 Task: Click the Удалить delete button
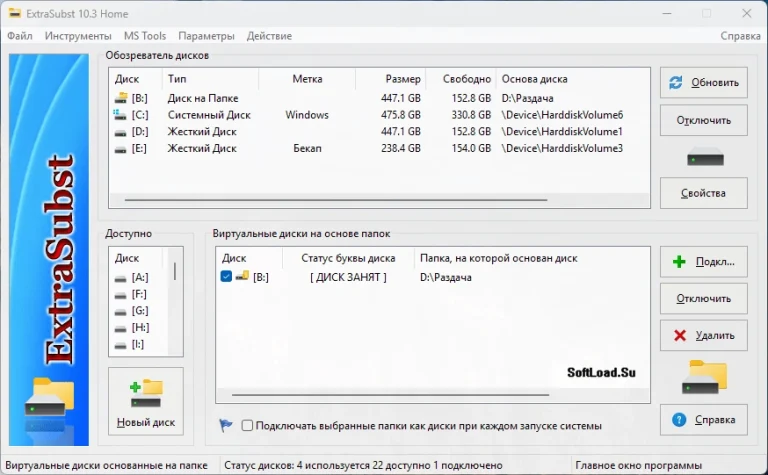coord(703,335)
